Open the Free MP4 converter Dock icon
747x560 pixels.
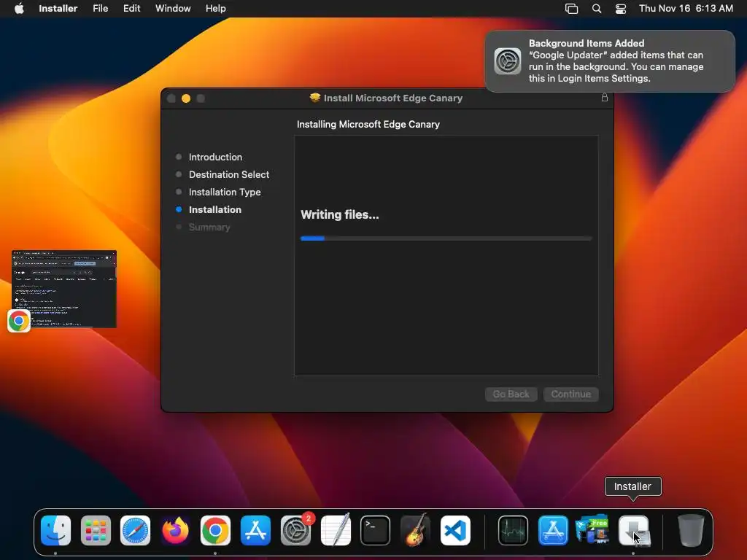(592, 530)
